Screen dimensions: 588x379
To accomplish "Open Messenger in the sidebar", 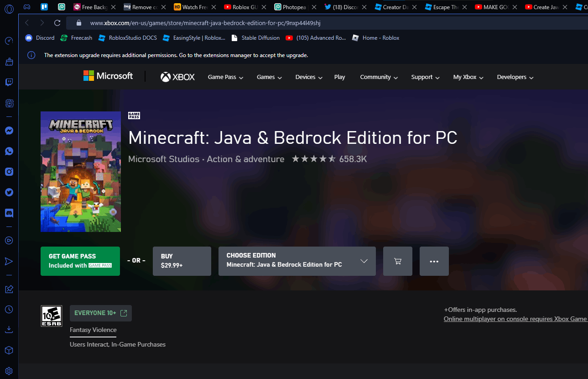I will (9, 131).
